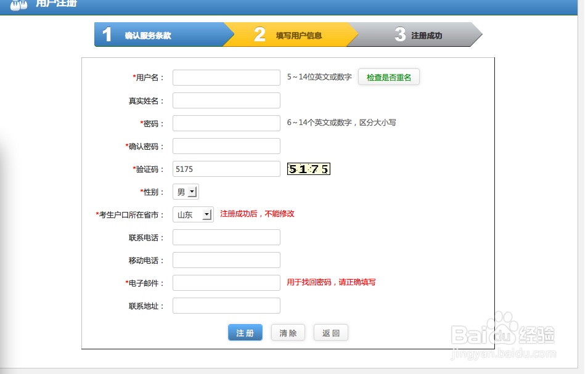Click the captcha image showing 5175
This screenshot has height=374, width=588.
pos(308,168)
